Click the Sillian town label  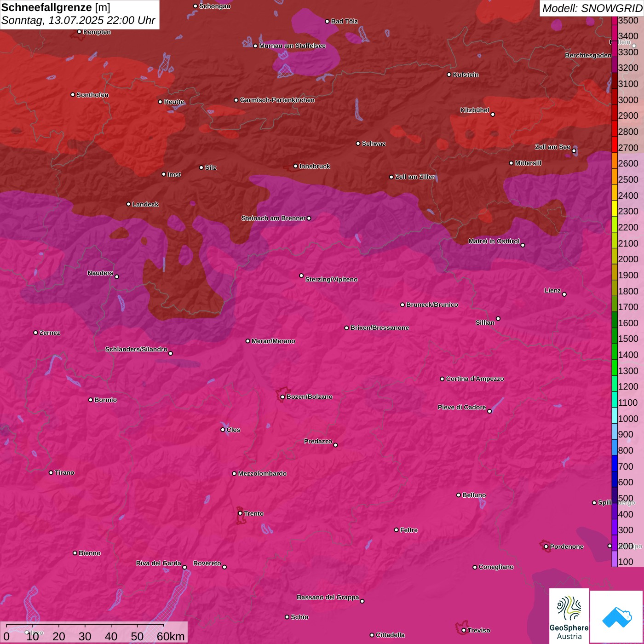(485, 322)
